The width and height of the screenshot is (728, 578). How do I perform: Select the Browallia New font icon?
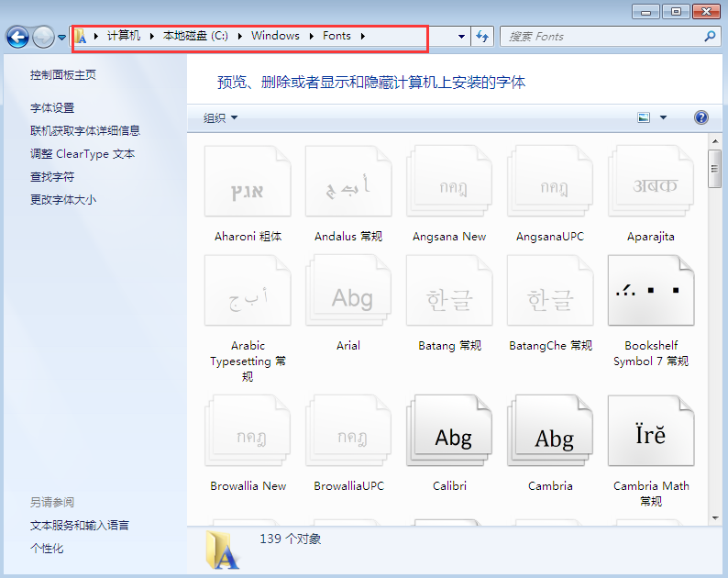tap(248, 430)
